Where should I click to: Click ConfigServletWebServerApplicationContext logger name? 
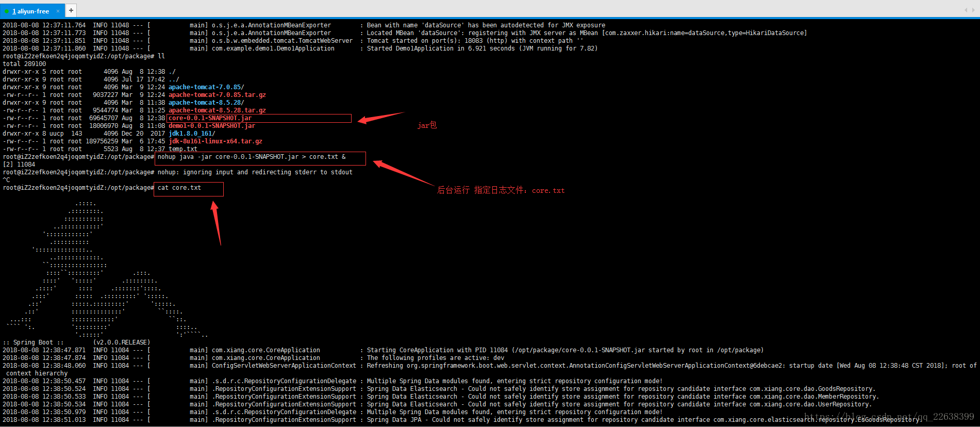pos(284,366)
